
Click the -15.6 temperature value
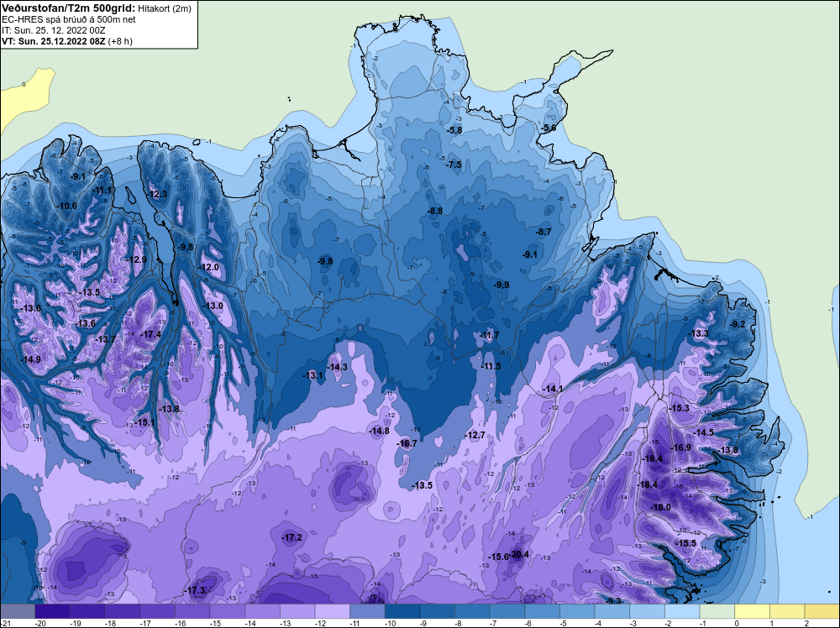(497, 557)
